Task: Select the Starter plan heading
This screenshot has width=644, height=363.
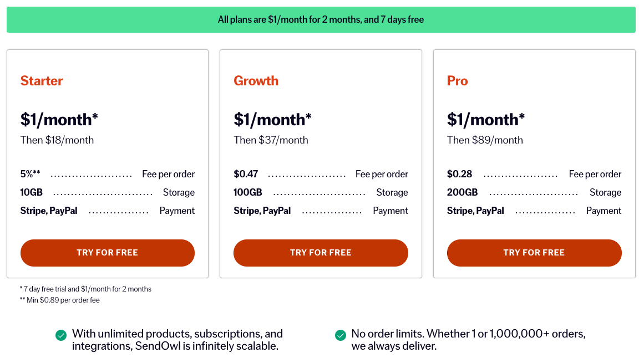Action: click(41, 81)
